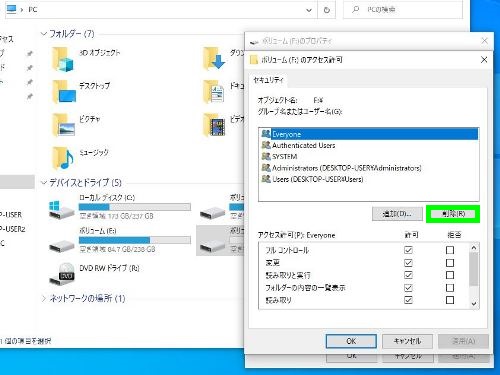Click the ピクチャ folder label
500x375 pixels.
tap(89, 119)
